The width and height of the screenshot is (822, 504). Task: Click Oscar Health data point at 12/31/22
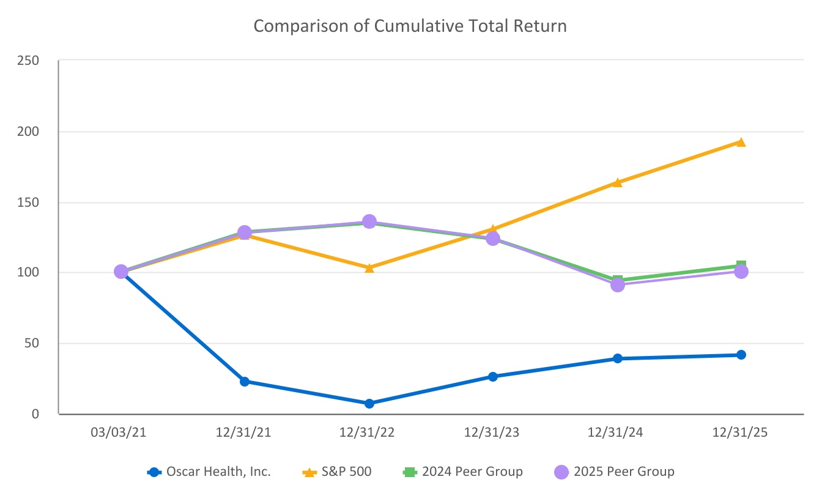coord(369,404)
